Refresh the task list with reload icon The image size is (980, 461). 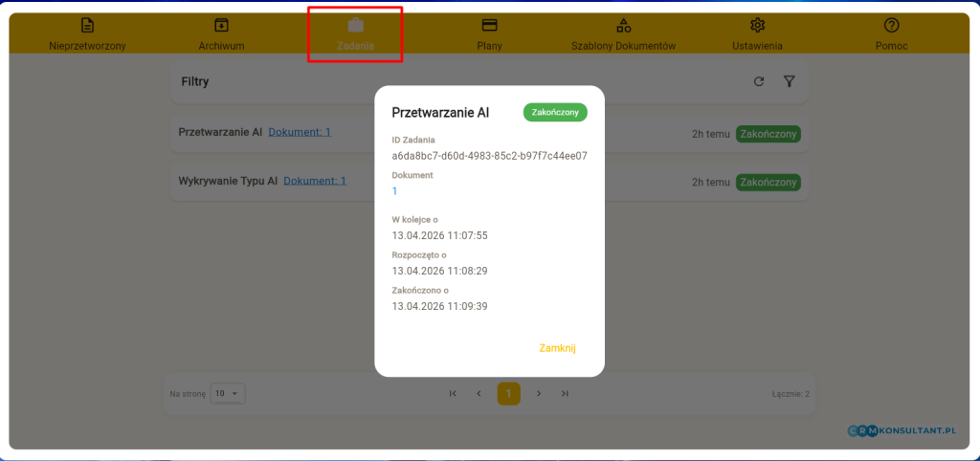759,82
